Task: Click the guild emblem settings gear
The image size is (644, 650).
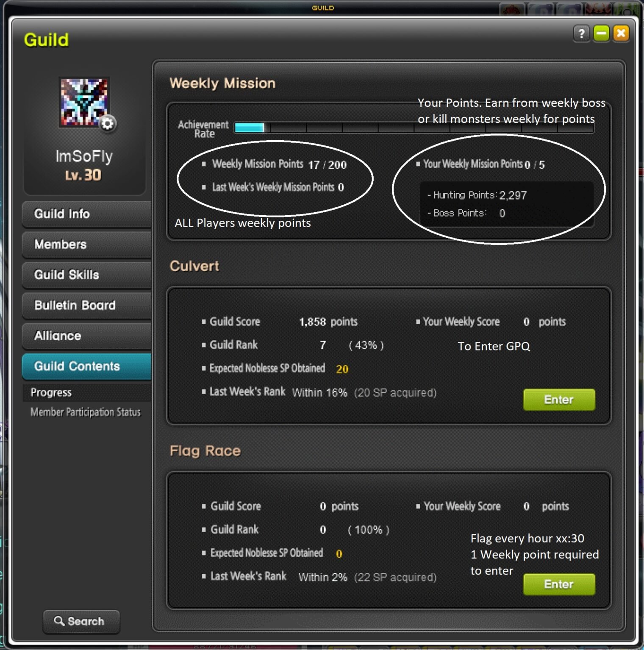Action: (x=108, y=123)
